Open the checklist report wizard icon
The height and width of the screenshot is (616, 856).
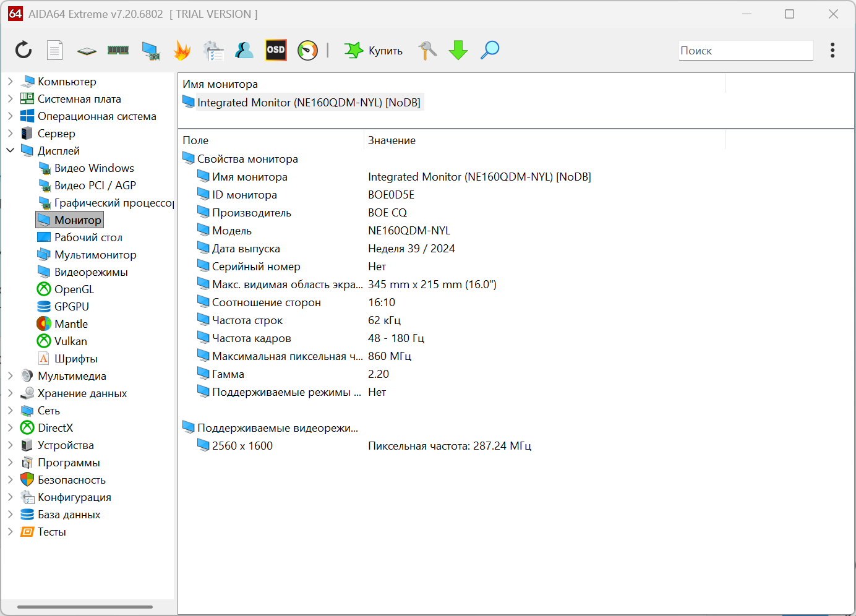(x=213, y=51)
